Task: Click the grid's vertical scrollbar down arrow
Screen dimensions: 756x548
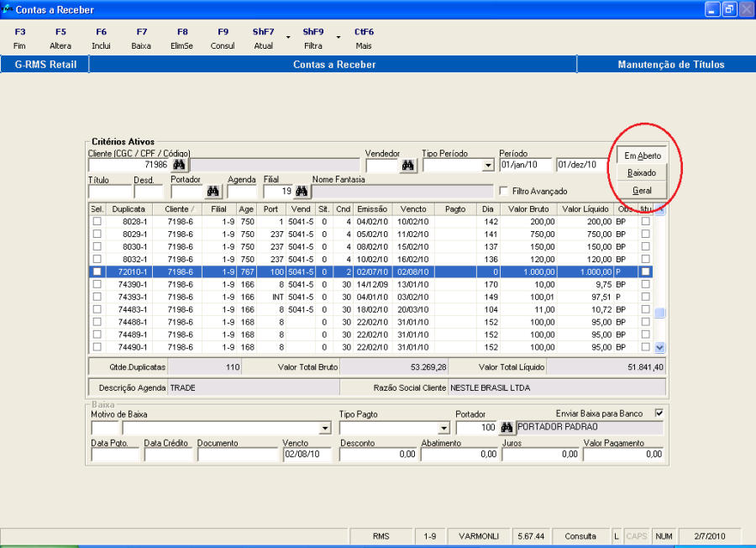Action: click(659, 346)
